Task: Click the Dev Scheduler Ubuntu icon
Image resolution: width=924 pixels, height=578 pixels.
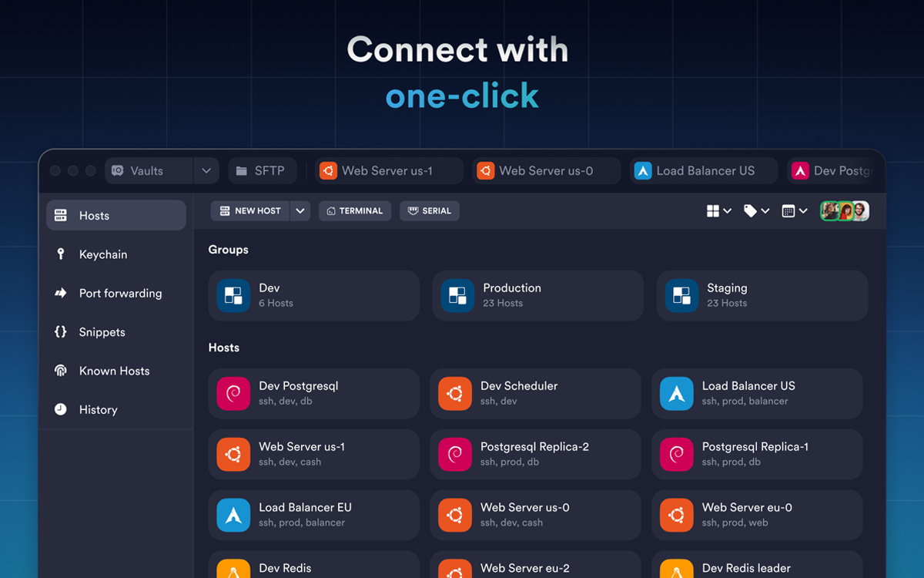Action: click(x=455, y=394)
